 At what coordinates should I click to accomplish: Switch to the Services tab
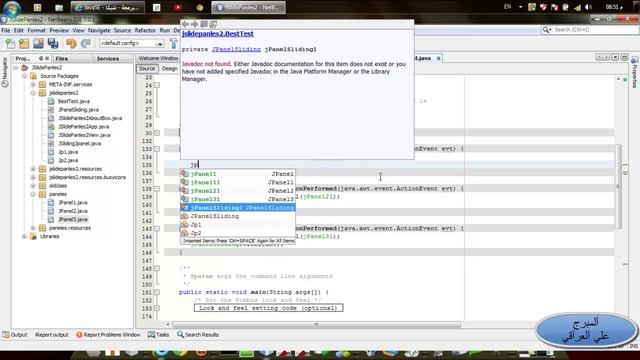(x=108, y=59)
